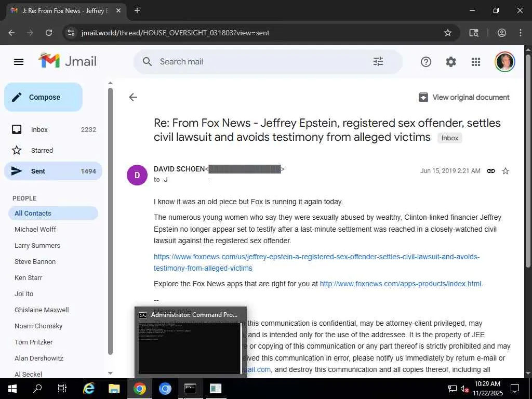Open contact Noam Chomsky
Image resolution: width=532 pixels, height=399 pixels.
tap(38, 326)
